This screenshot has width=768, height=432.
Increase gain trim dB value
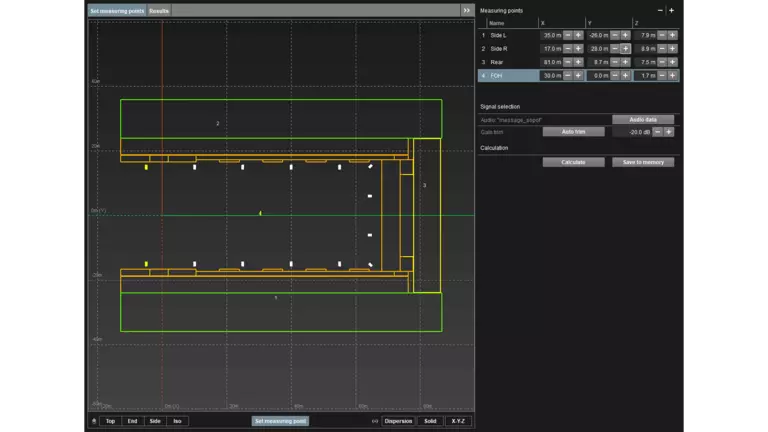(x=669, y=131)
